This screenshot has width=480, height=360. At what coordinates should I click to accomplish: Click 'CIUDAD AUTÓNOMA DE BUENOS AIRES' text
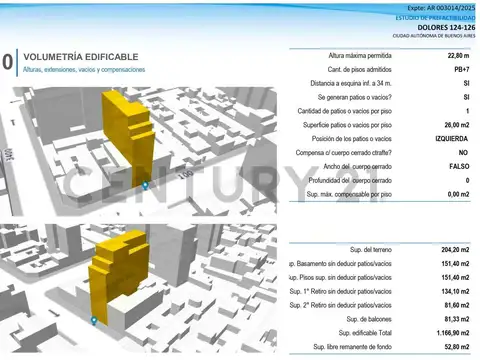434,36
